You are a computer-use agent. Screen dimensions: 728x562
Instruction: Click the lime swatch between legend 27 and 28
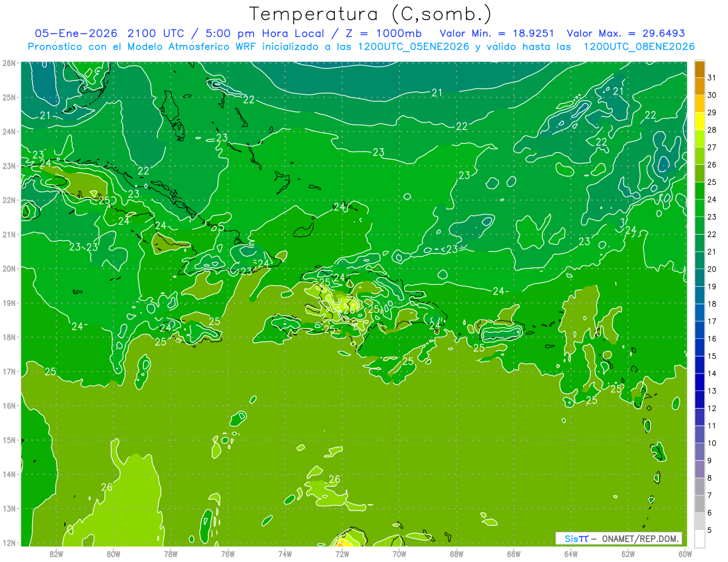click(699, 139)
